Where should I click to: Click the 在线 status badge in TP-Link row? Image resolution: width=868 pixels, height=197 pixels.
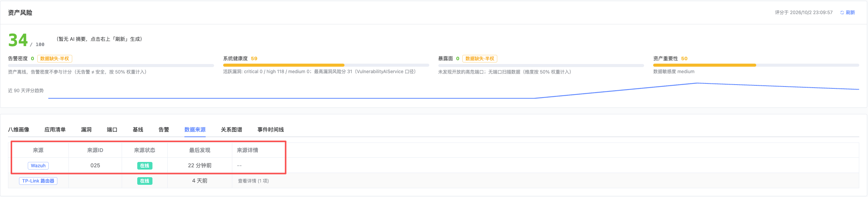[144, 181]
